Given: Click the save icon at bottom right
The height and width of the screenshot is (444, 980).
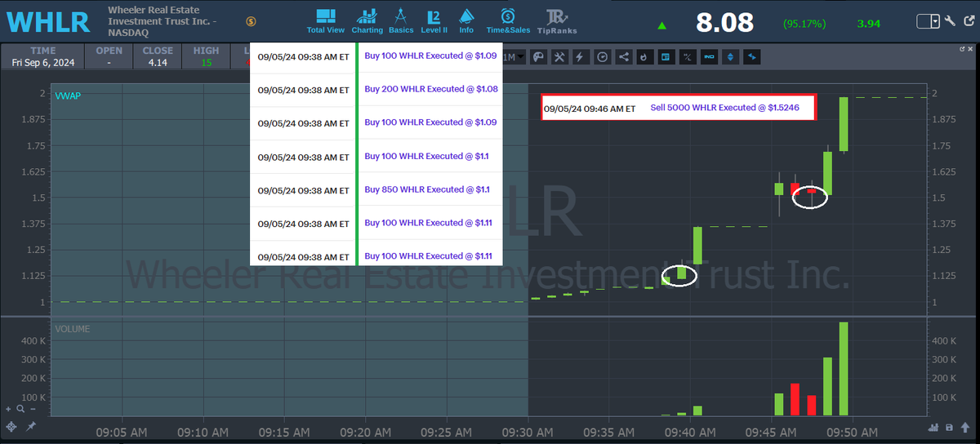Looking at the screenshot, I should 949,427.
